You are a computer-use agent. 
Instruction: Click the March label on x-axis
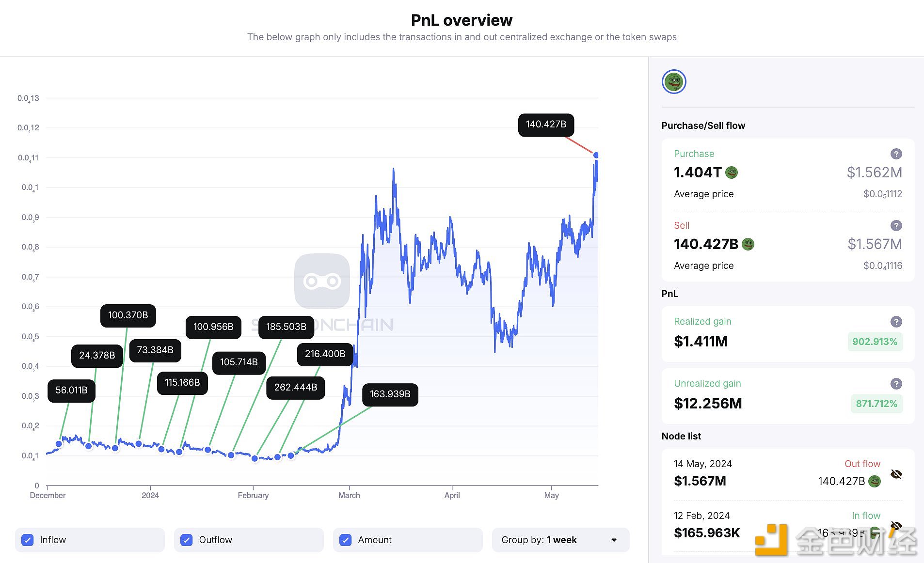(x=349, y=496)
